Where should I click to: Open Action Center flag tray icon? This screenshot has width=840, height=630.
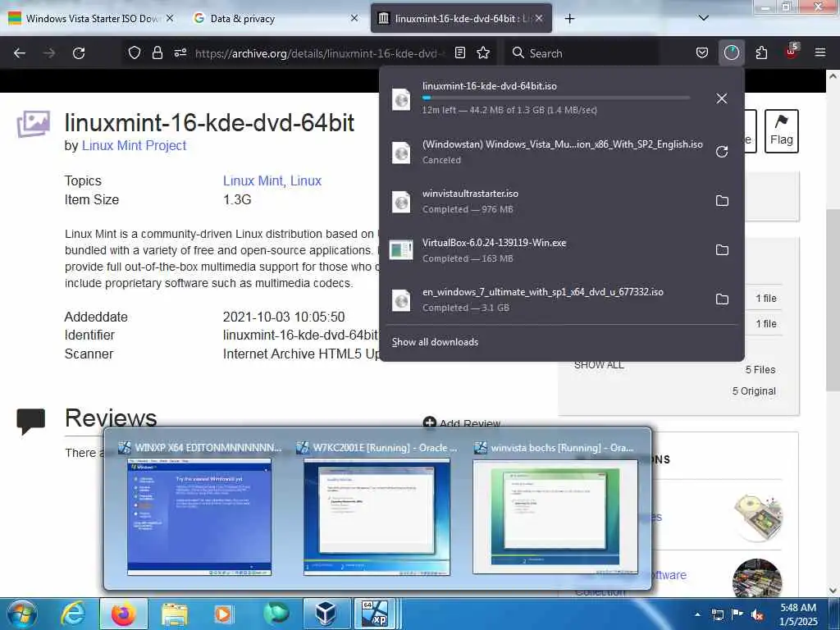[737, 615]
